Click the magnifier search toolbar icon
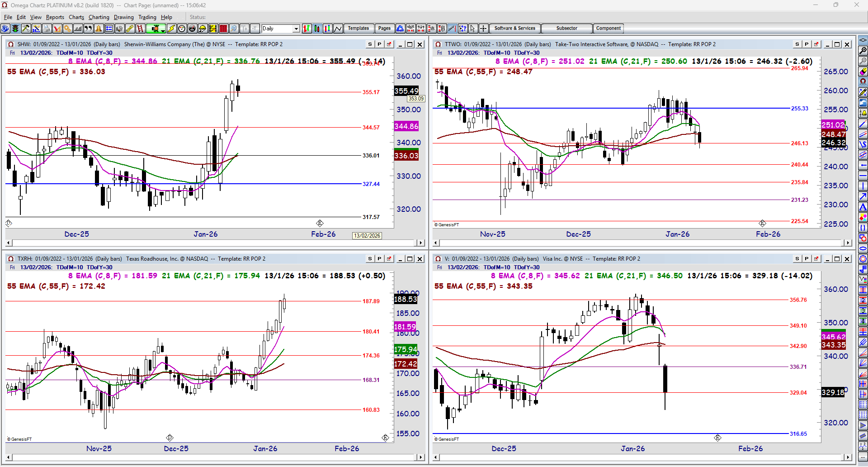This screenshot has height=467, width=868. pos(234,29)
